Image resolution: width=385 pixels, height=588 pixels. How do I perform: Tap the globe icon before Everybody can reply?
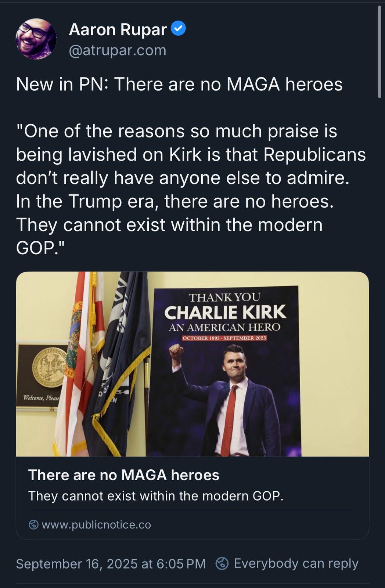pos(222,563)
